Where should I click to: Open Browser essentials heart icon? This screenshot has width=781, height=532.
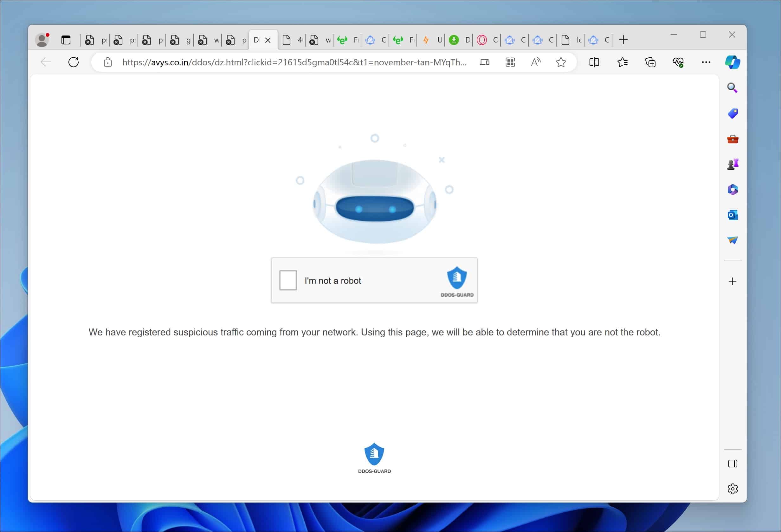coord(678,62)
